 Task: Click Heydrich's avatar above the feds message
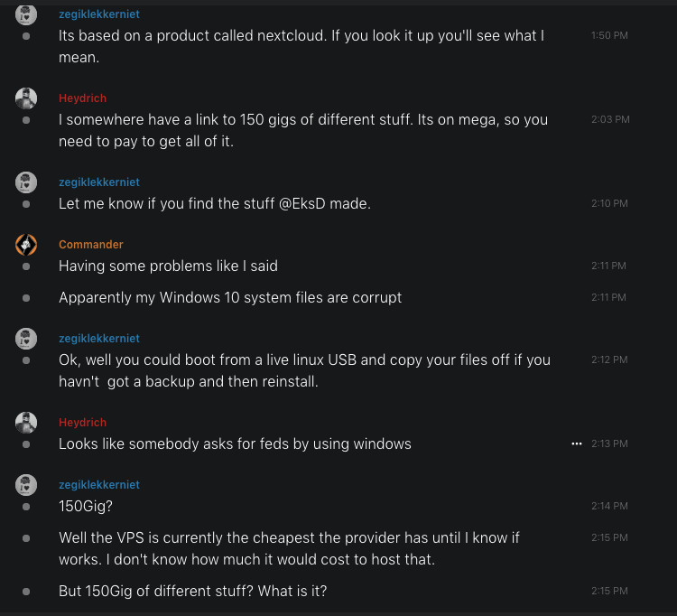point(26,423)
